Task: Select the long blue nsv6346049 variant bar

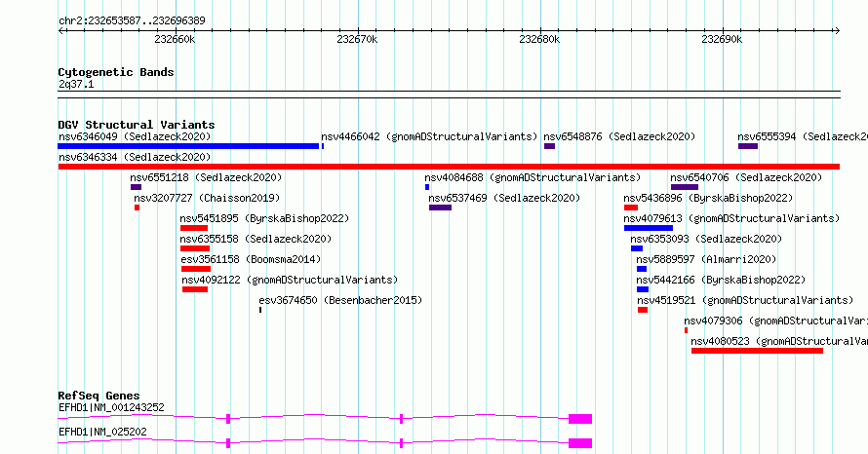Action: pos(189,146)
